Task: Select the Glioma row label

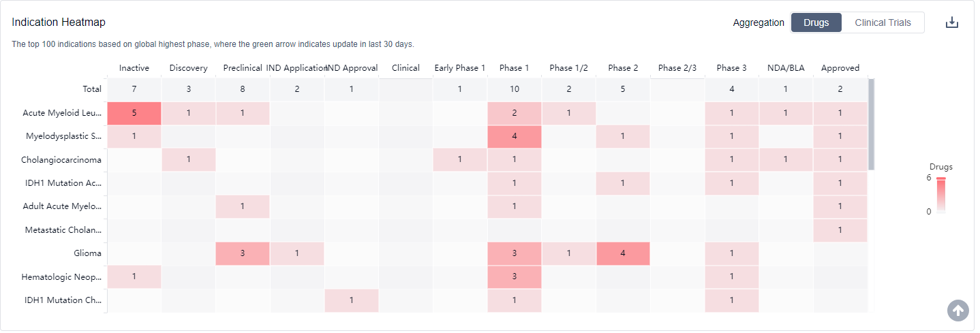Action: tap(89, 253)
